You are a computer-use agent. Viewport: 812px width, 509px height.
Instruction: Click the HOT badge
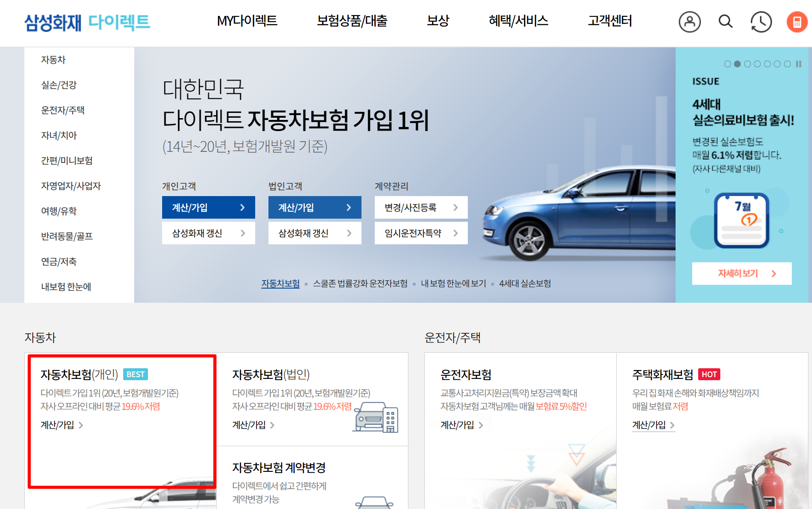709,374
